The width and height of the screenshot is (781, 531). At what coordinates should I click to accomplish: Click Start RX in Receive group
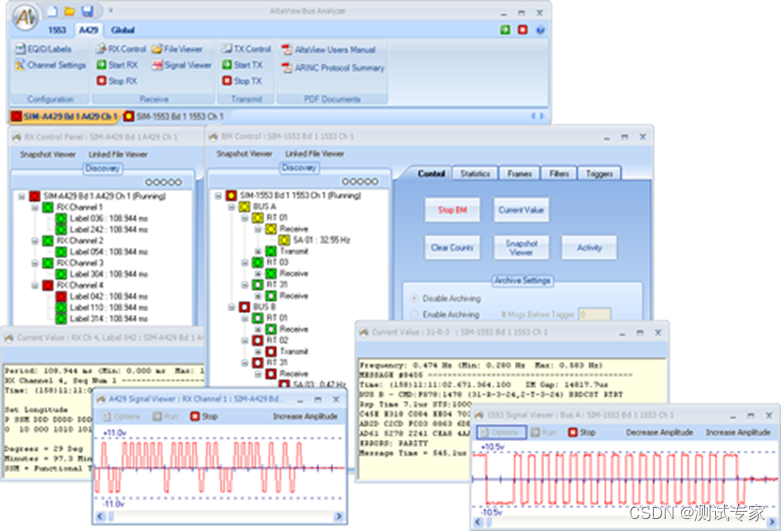tap(117, 65)
